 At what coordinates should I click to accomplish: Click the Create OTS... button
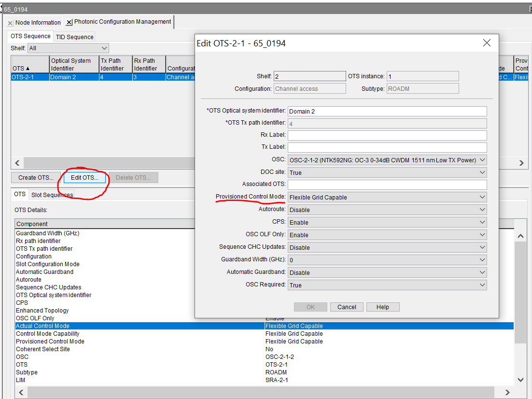[36, 178]
